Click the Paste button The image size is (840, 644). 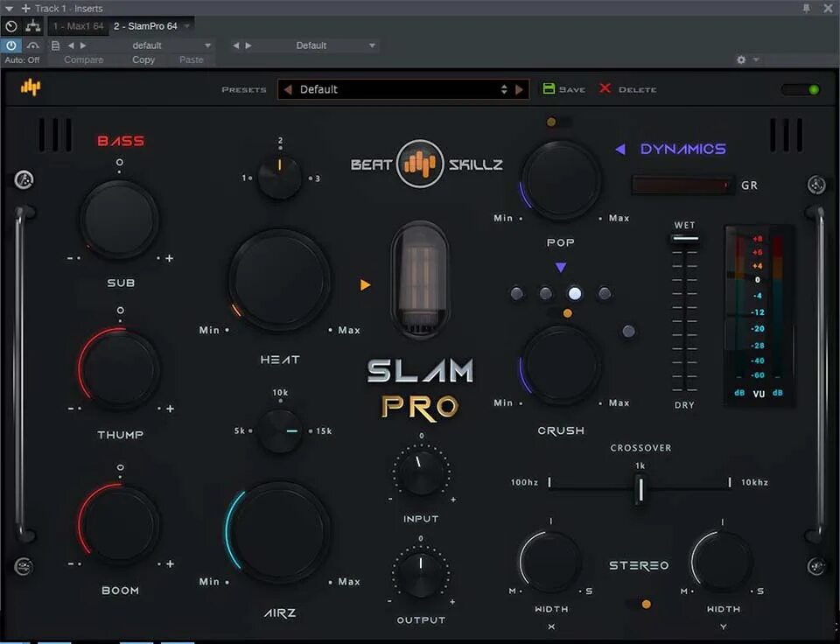pyautogui.click(x=192, y=59)
